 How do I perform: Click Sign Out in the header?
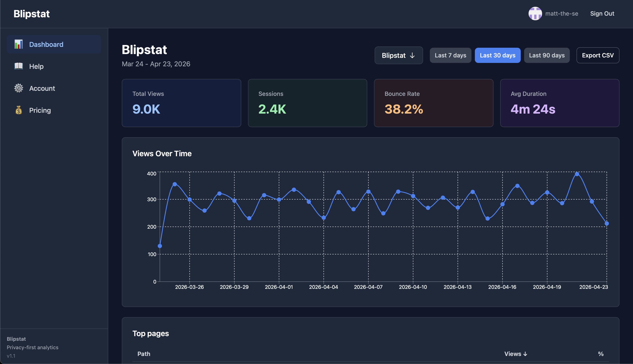point(602,14)
